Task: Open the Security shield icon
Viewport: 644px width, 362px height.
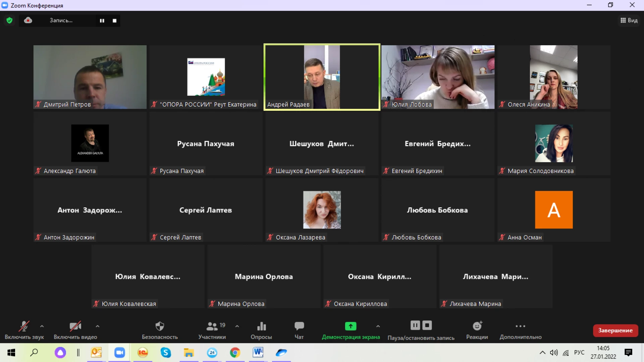Action: [x=160, y=326]
